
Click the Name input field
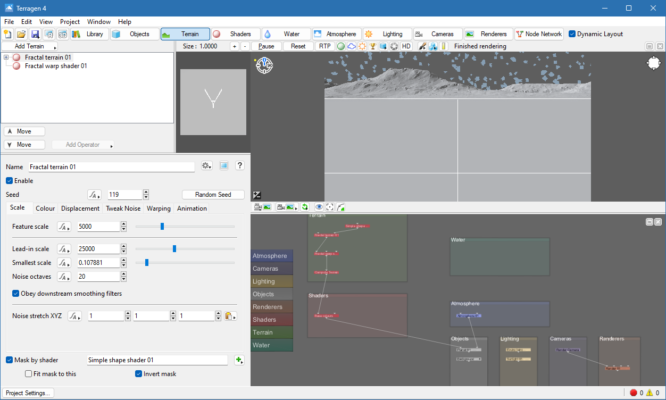click(x=111, y=167)
